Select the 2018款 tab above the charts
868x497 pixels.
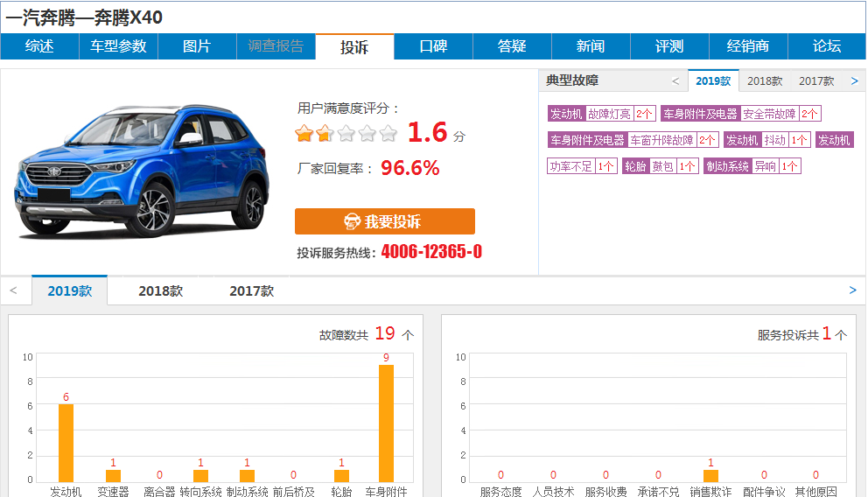tap(160, 291)
